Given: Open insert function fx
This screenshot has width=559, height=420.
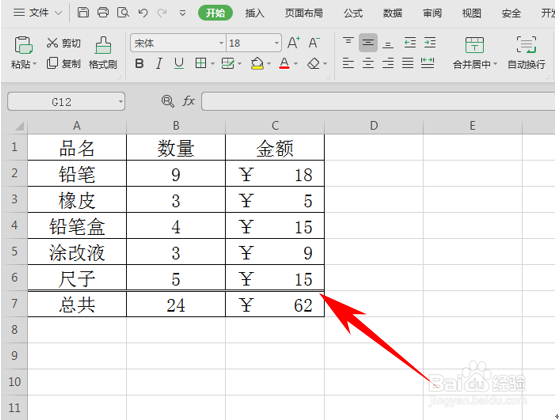Looking at the screenshot, I should point(189,101).
